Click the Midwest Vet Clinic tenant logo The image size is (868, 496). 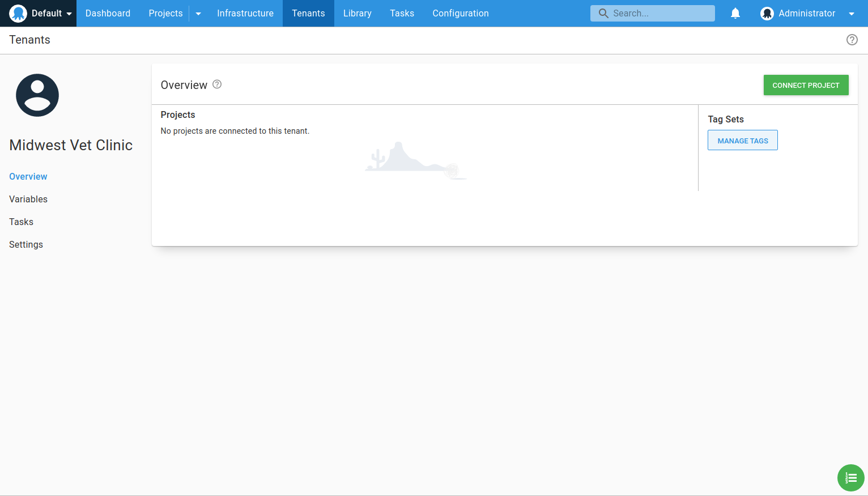click(37, 95)
